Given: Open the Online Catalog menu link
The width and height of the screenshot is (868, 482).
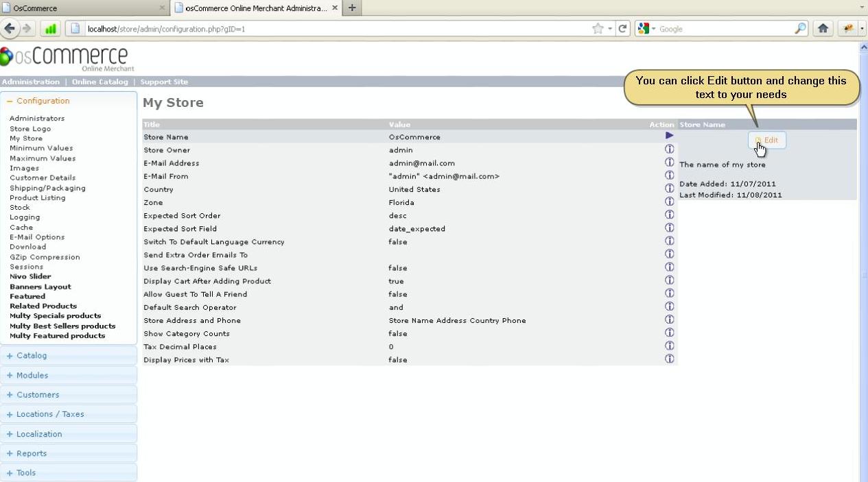Looking at the screenshot, I should point(99,82).
